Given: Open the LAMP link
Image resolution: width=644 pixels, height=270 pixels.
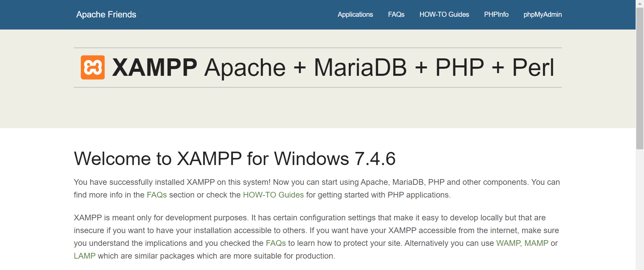Looking at the screenshot, I should pos(85,256).
